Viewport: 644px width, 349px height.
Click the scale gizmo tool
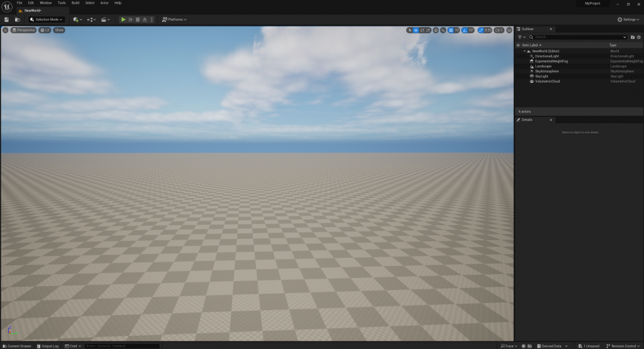428,30
